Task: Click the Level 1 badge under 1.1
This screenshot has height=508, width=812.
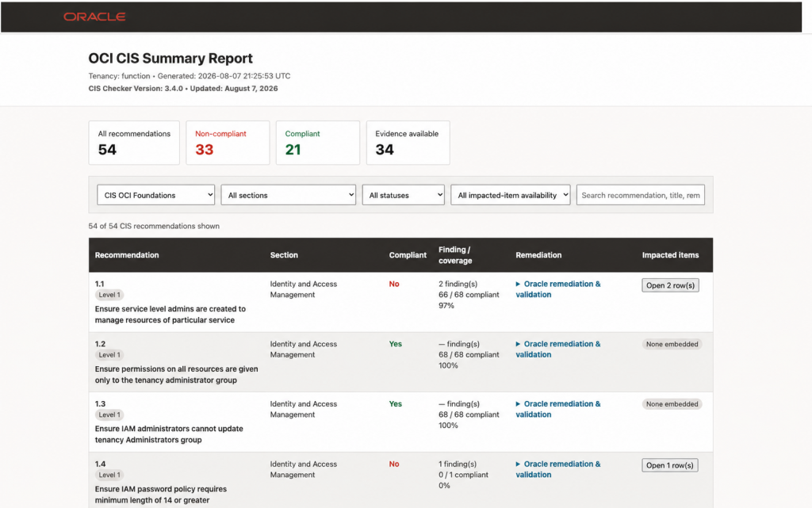Action: (109, 295)
